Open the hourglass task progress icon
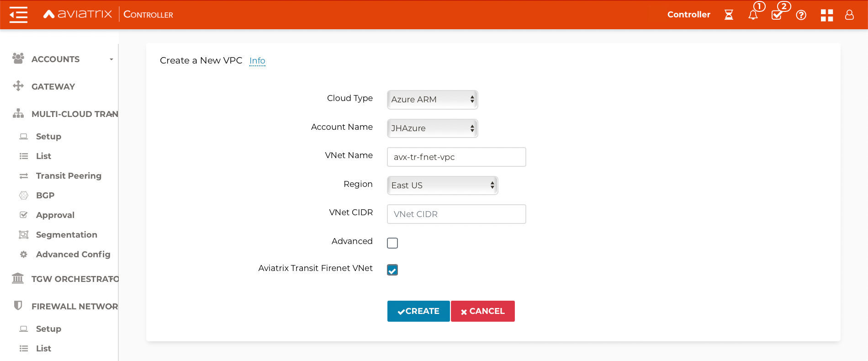Viewport: 868px width, 361px height. coord(729,15)
